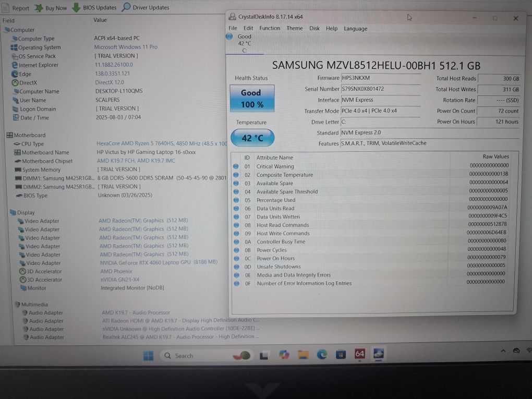Click the BIOS Updates toolbar button
The height and width of the screenshot is (399, 532).
pos(94,7)
